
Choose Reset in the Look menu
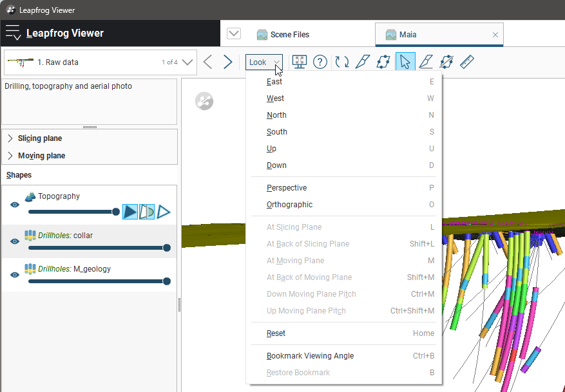tap(344, 333)
